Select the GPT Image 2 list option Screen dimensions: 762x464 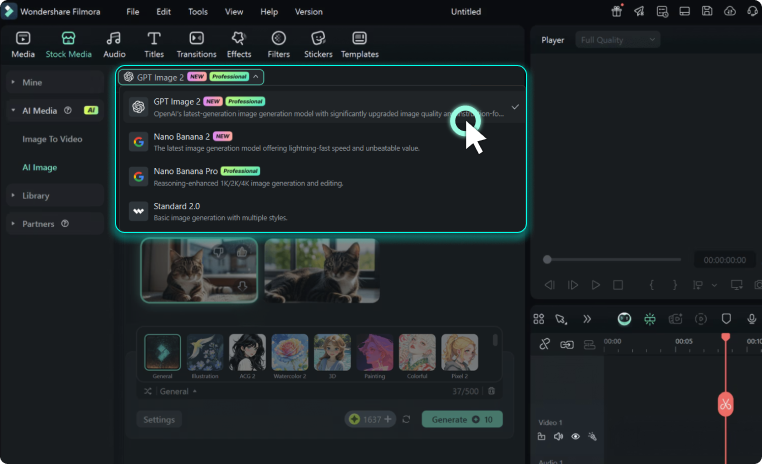tap(321, 106)
